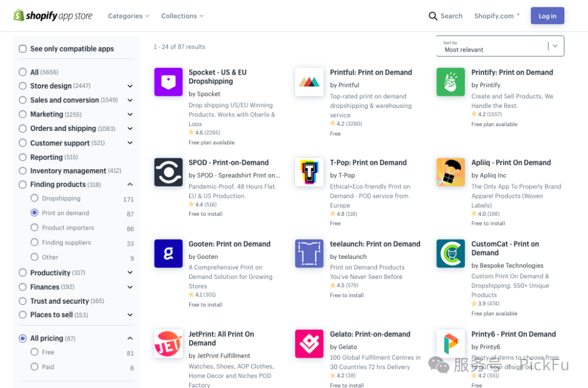Open Printify: Print on Demand title
Image resolution: width=588 pixels, height=388 pixels.
(512, 72)
